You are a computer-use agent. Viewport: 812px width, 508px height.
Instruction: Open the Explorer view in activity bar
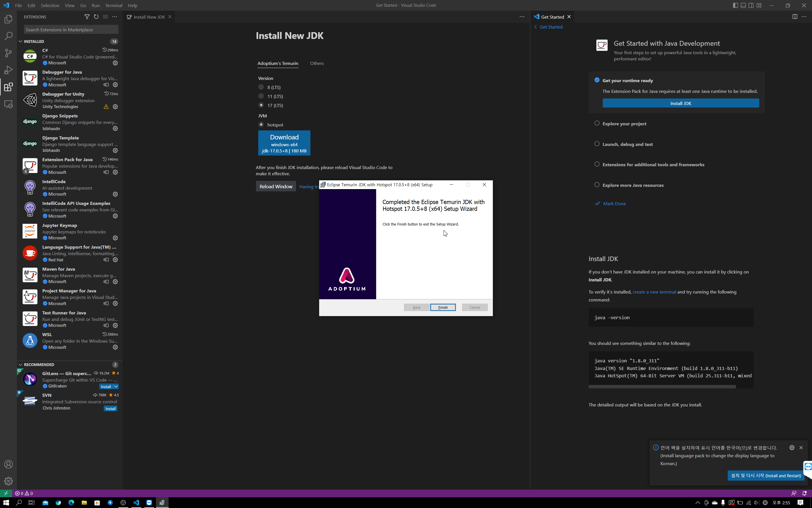tap(8, 19)
